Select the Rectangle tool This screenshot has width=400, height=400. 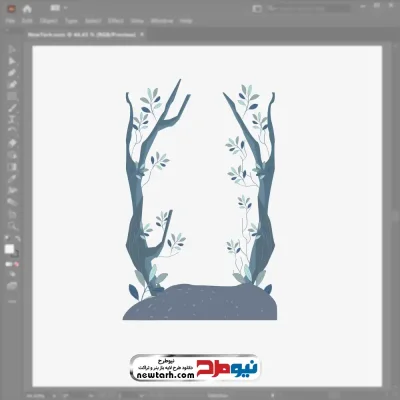[12, 96]
